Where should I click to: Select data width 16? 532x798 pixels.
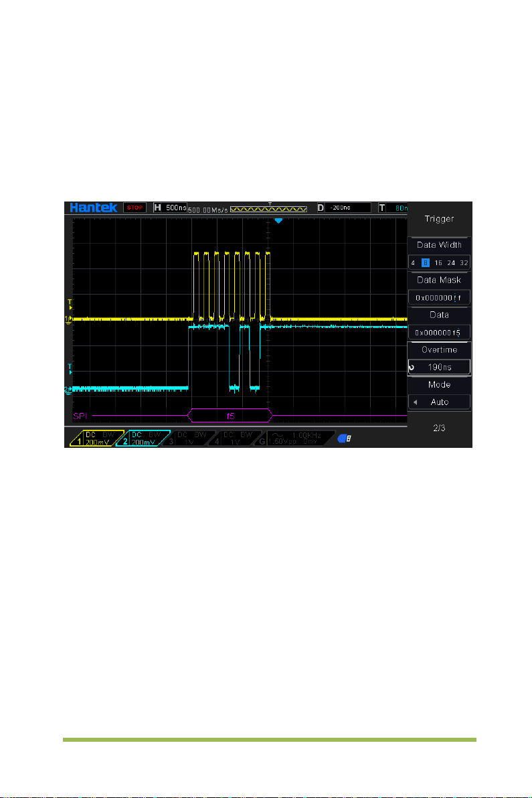tap(438, 263)
